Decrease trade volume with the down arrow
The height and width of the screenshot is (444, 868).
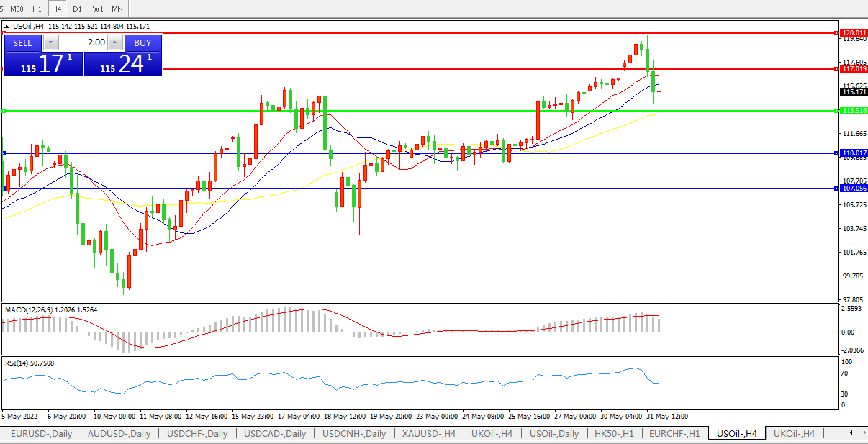pos(50,42)
